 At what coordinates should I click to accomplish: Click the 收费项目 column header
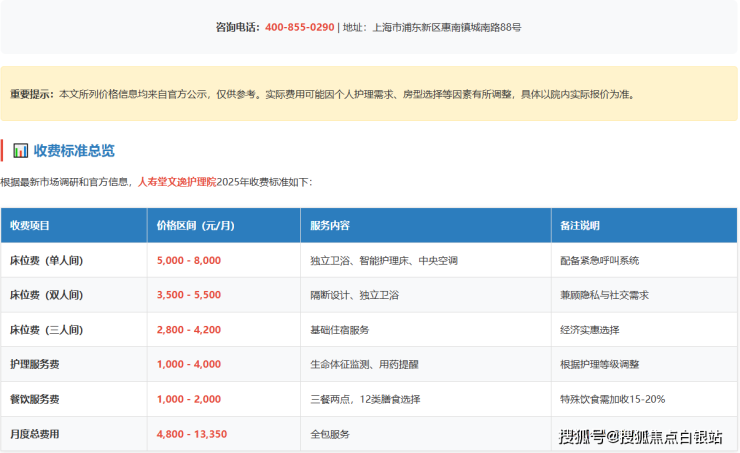coord(30,225)
